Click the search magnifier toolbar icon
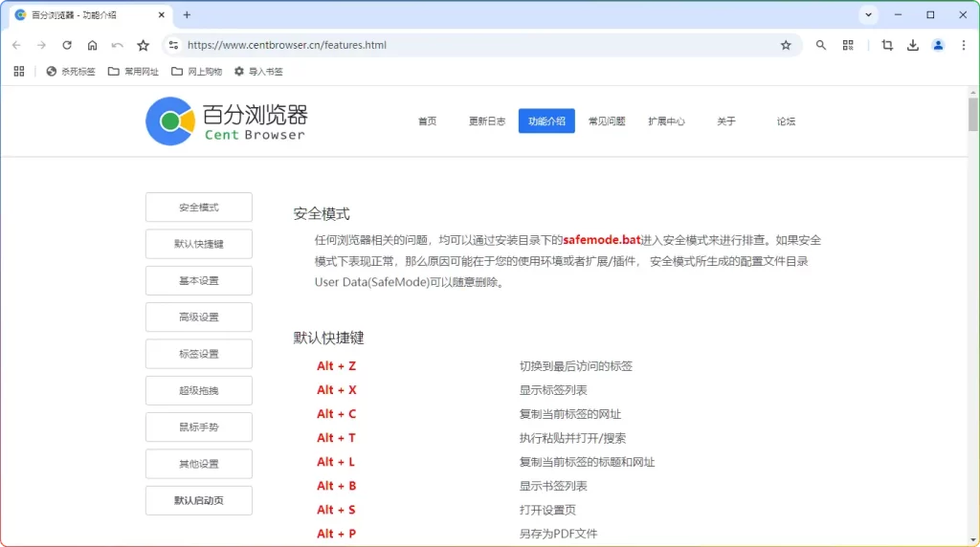This screenshot has height=547, width=980. 820,45
